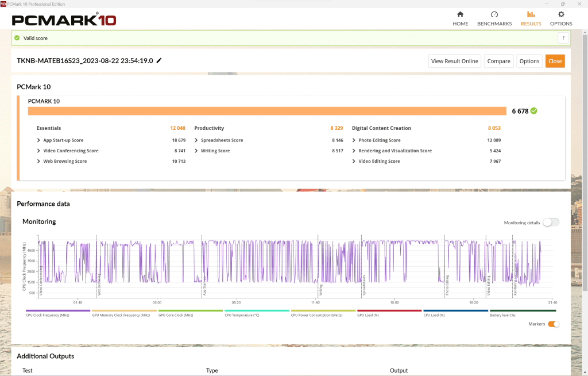This screenshot has height=376, width=588.
Task: Click View Result Online button
Action: 455,61
